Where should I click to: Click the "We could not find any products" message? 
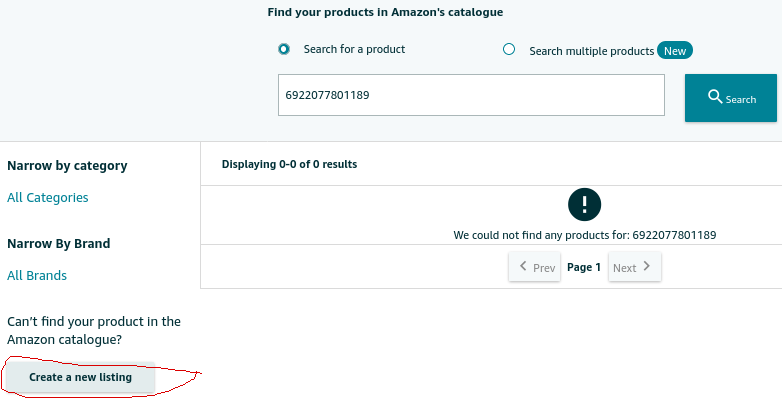tap(585, 235)
